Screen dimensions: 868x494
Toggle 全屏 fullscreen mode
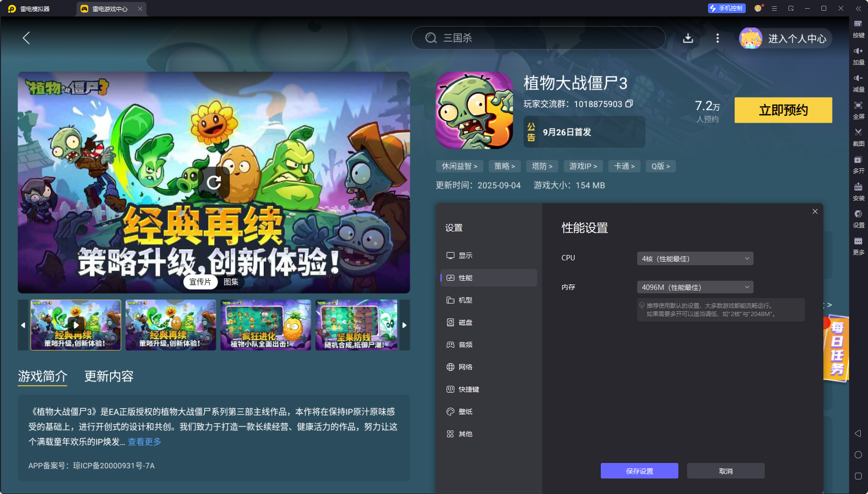click(x=858, y=110)
